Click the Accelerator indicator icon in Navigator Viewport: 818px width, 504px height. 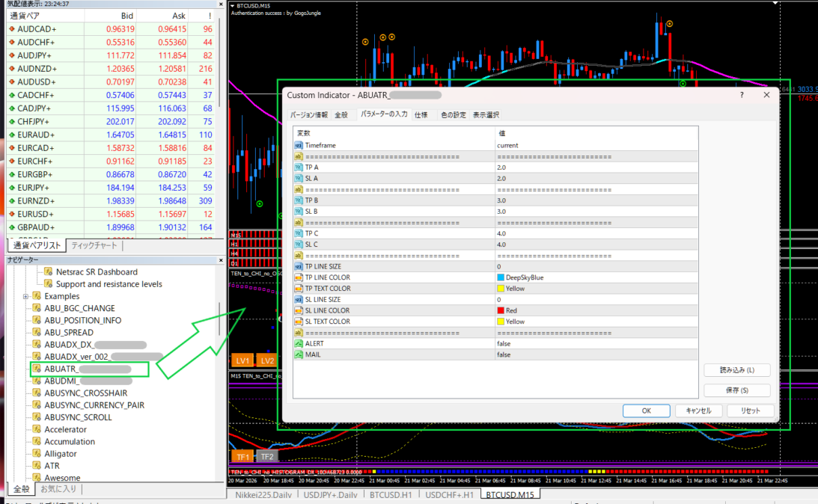coord(36,430)
